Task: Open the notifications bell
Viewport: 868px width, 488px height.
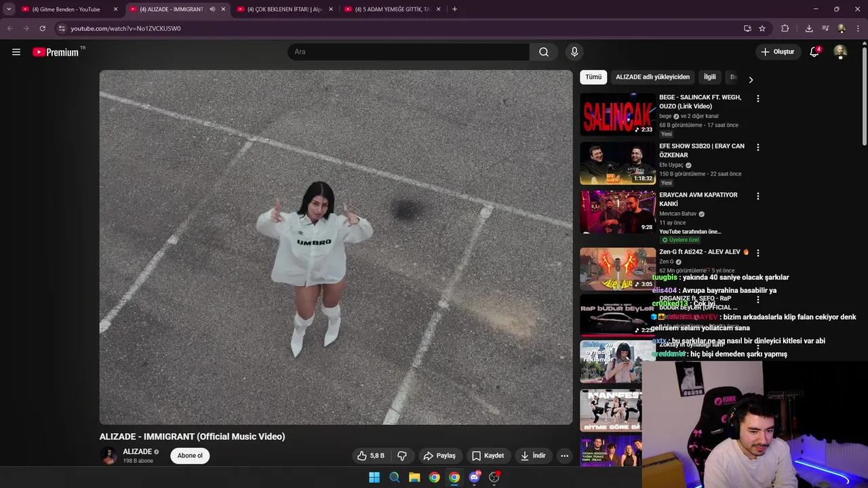Action: point(814,52)
